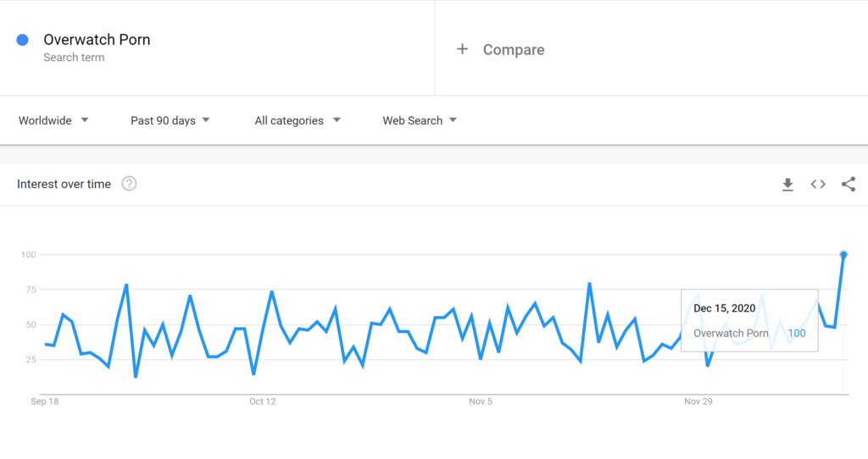The width and height of the screenshot is (868, 459).
Task: Click the blue search term color dot
Action: click(23, 40)
